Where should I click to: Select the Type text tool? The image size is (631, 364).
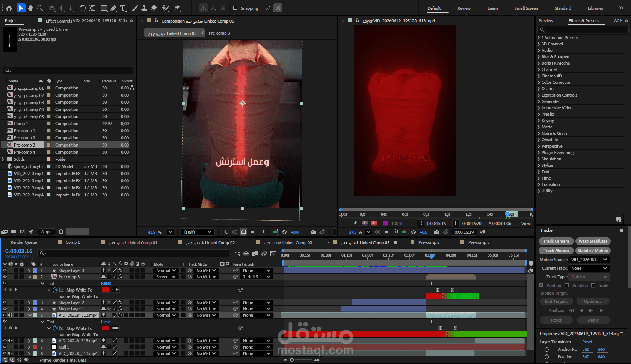point(123,8)
